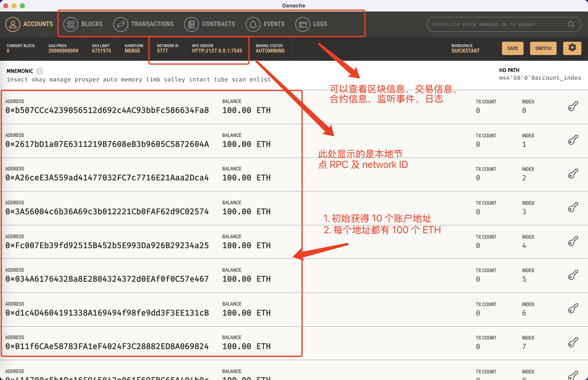Click the search magnifier icon

571,24
